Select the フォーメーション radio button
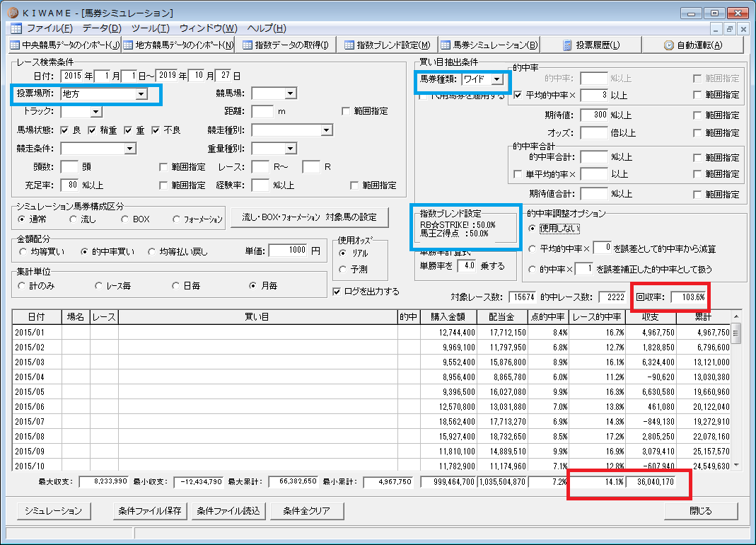 [x=177, y=219]
